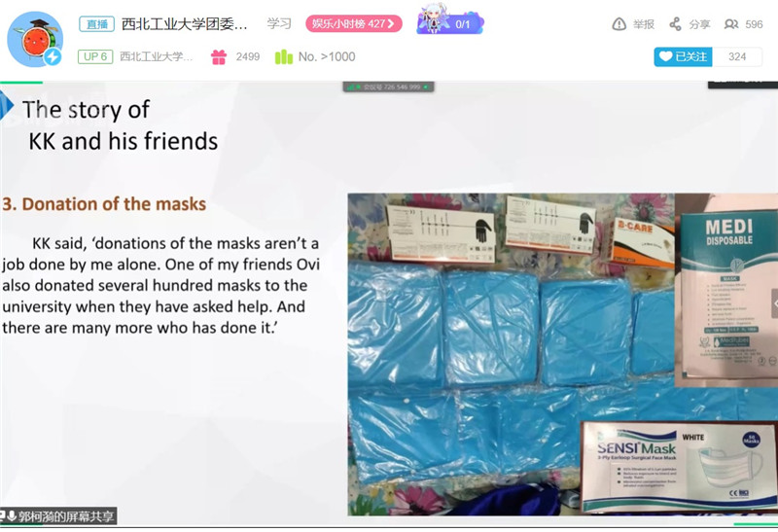Toggle the 已关注 follow button
778x532 pixels.
click(x=684, y=56)
